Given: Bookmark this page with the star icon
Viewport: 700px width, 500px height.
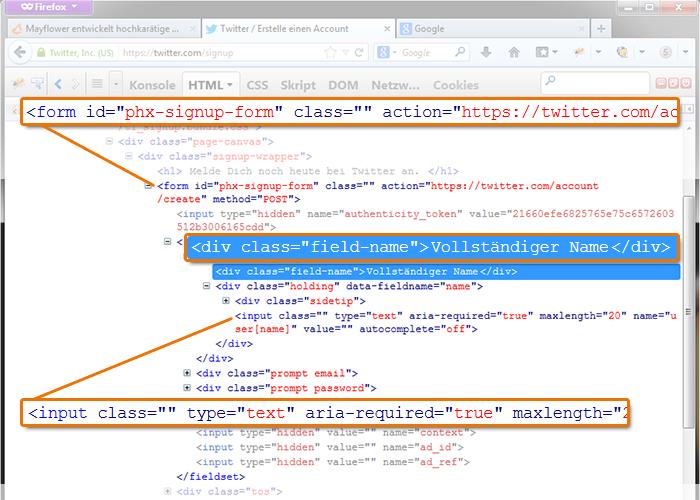Looking at the screenshot, I should (x=330, y=53).
